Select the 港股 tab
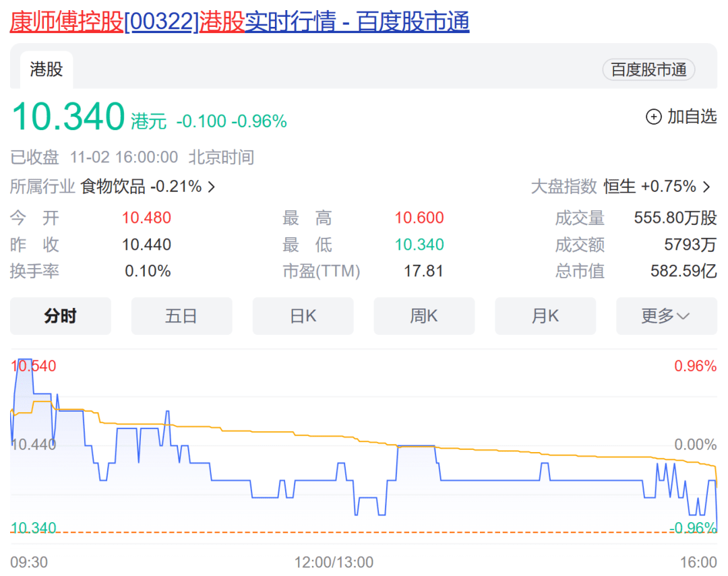728x576 pixels. click(x=47, y=69)
